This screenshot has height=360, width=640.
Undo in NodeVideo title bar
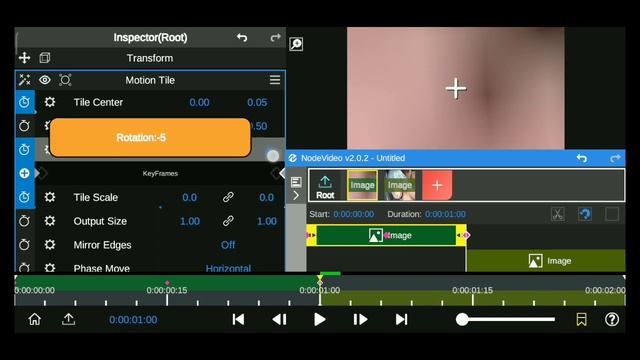[582, 158]
